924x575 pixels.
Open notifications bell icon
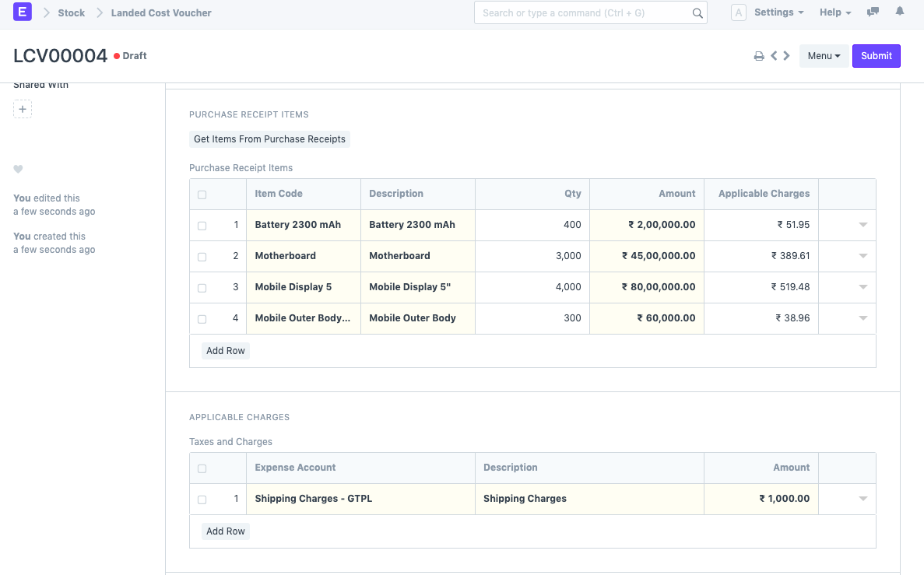click(900, 12)
